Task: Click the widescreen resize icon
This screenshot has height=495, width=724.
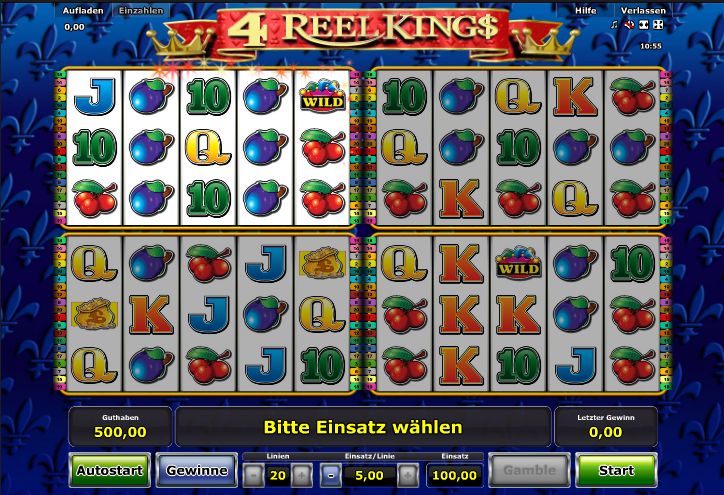Action: click(x=644, y=25)
